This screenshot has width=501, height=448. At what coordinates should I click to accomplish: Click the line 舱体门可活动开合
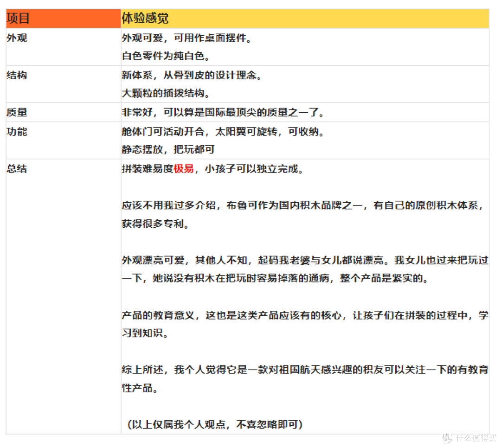223,132
